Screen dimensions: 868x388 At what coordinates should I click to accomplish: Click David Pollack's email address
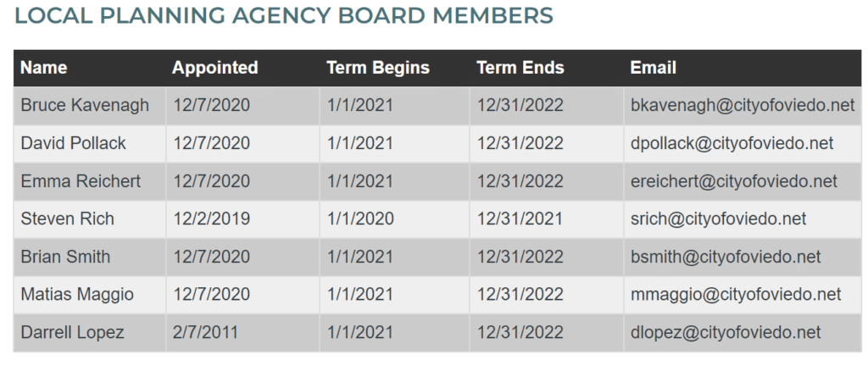click(732, 144)
